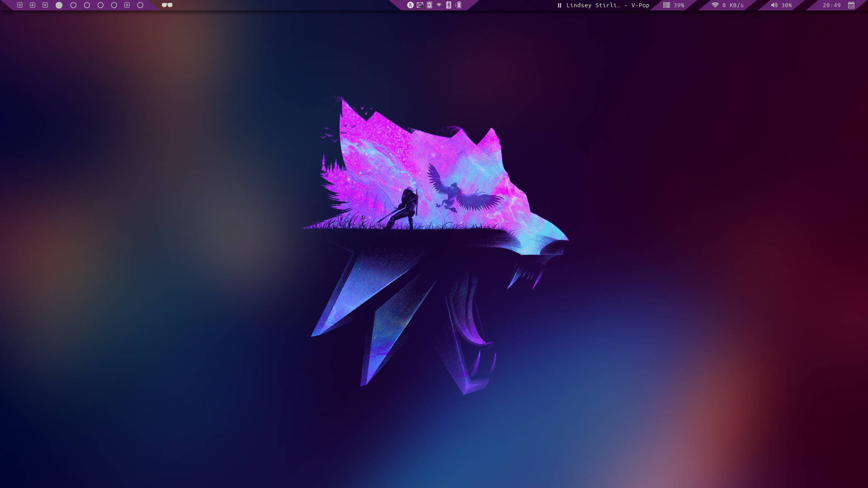Click the sunglasses icon in the bar
Image resolution: width=868 pixels, height=488 pixels.
[x=167, y=5]
